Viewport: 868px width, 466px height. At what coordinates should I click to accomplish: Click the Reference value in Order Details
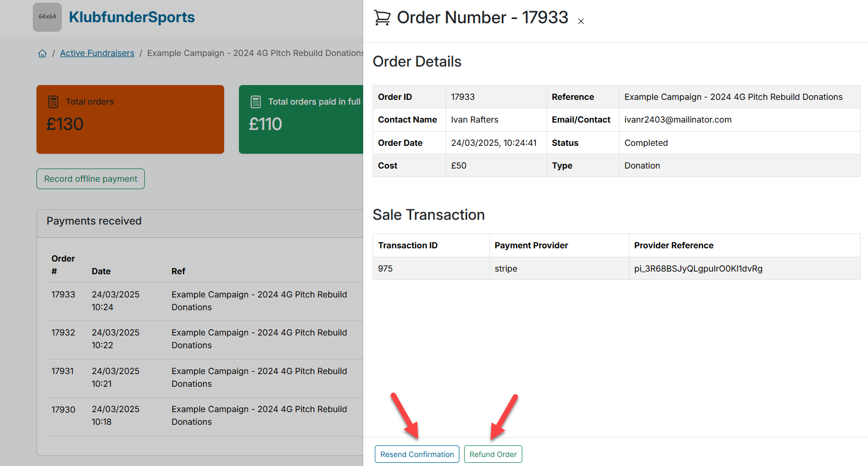point(733,97)
